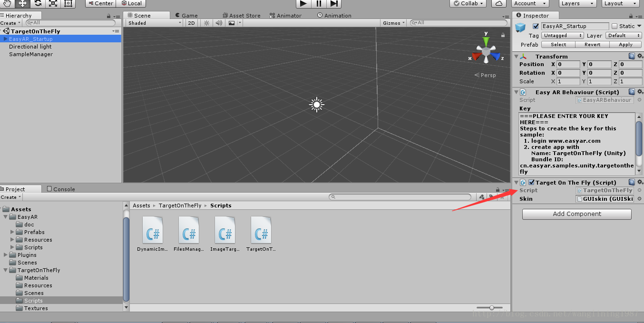The height and width of the screenshot is (323, 644).
Task: Collapse the TargetOnTheFly folder
Action: point(6,270)
